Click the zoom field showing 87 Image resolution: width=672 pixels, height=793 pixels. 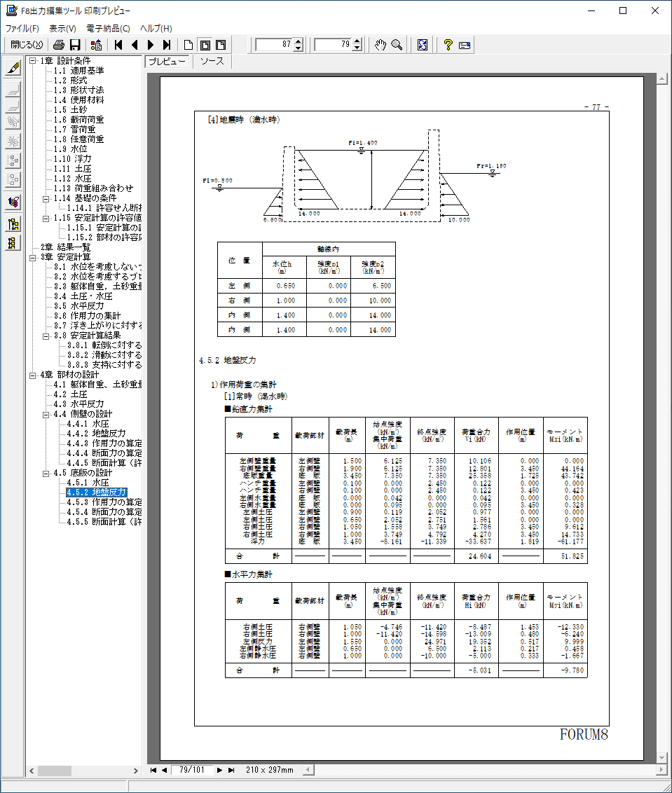click(x=275, y=45)
